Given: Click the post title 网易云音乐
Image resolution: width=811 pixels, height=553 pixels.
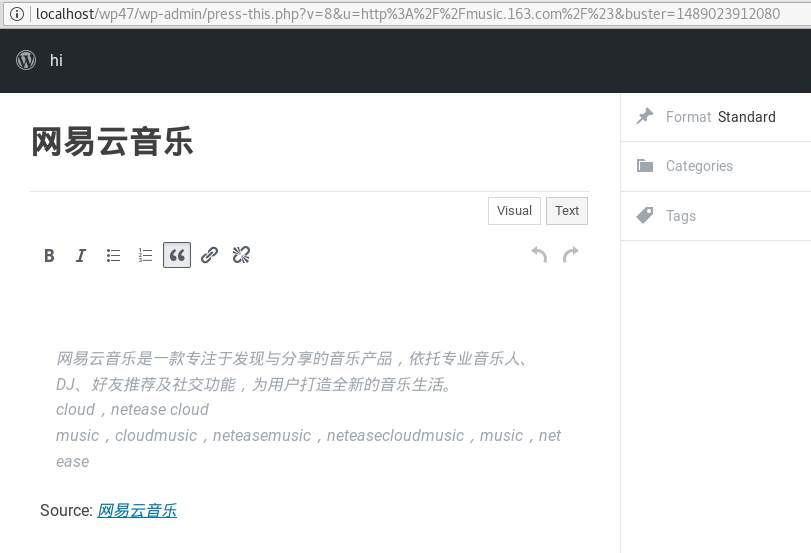Looking at the screenshot, I should 112,141.
